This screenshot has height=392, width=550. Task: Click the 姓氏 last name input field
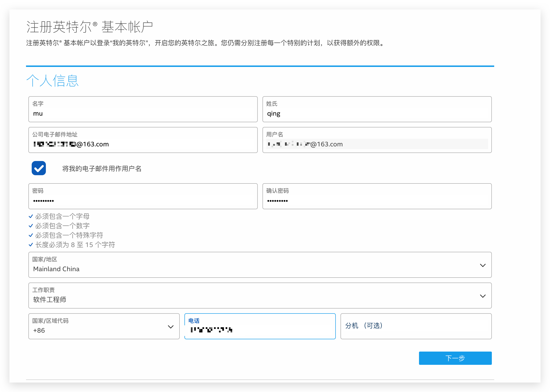[377, 109]
